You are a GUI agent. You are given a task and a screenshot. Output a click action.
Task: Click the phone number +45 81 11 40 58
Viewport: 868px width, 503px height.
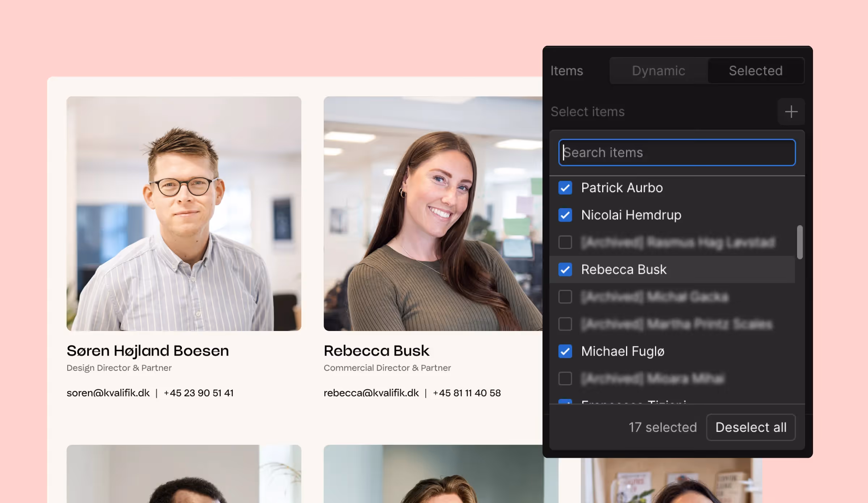[x=467, y=393]
